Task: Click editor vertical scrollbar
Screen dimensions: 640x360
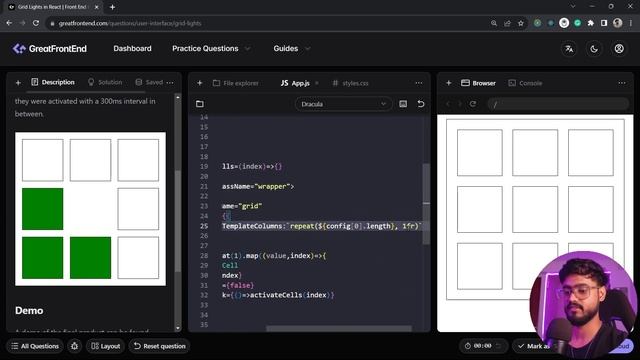Action: [x=426, y=204]
